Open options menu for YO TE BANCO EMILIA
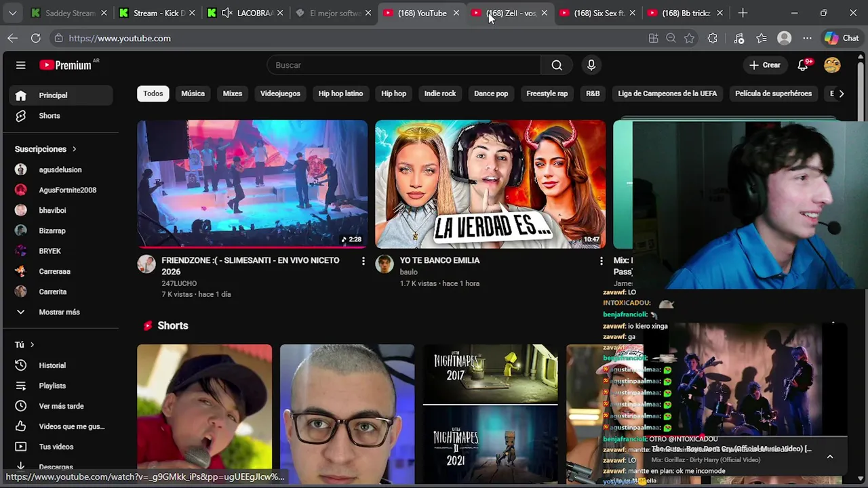 pyautogui.click(x=601, y=261)
